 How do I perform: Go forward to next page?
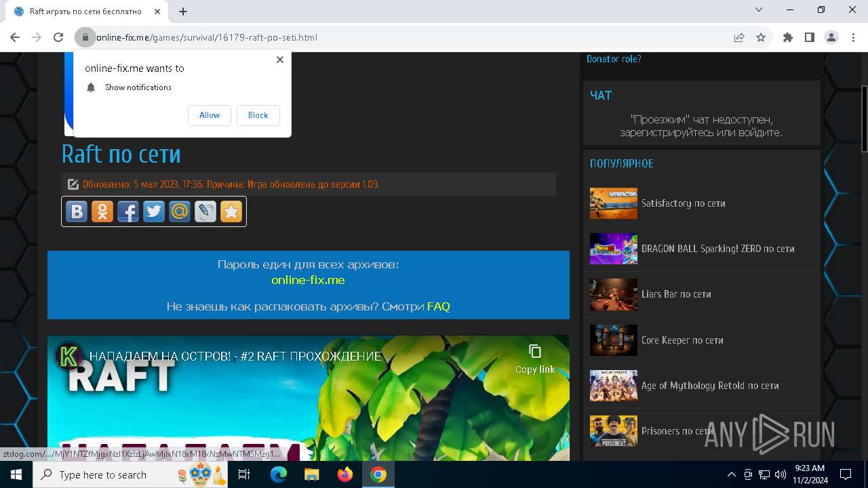[x=37, y=37]
